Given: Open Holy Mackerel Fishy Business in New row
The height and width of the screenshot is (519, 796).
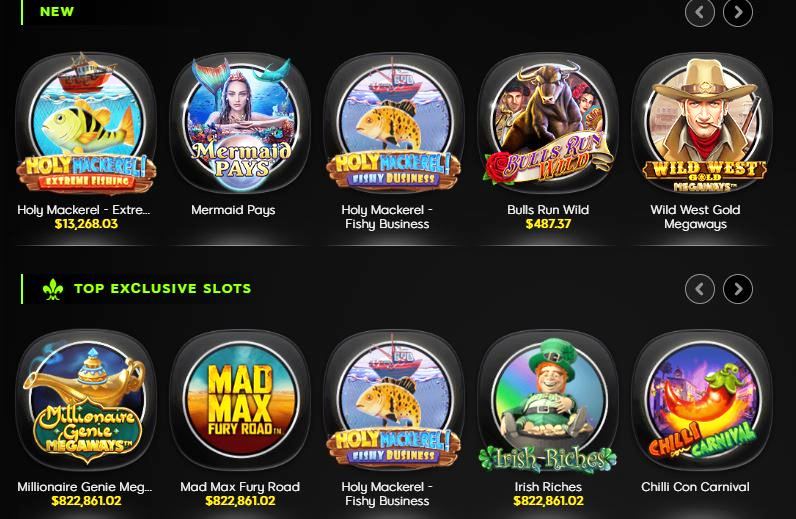Looking at the screenshot, I should point(394,123).
